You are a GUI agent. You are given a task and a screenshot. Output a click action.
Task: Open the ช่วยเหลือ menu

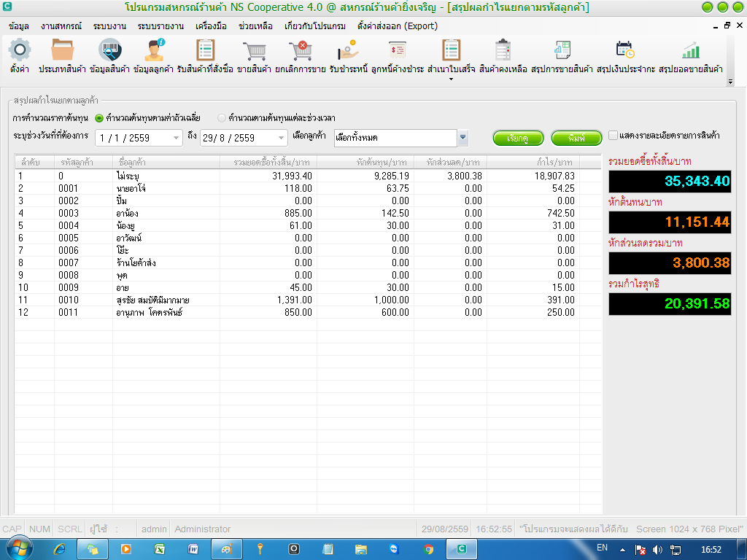255,26
